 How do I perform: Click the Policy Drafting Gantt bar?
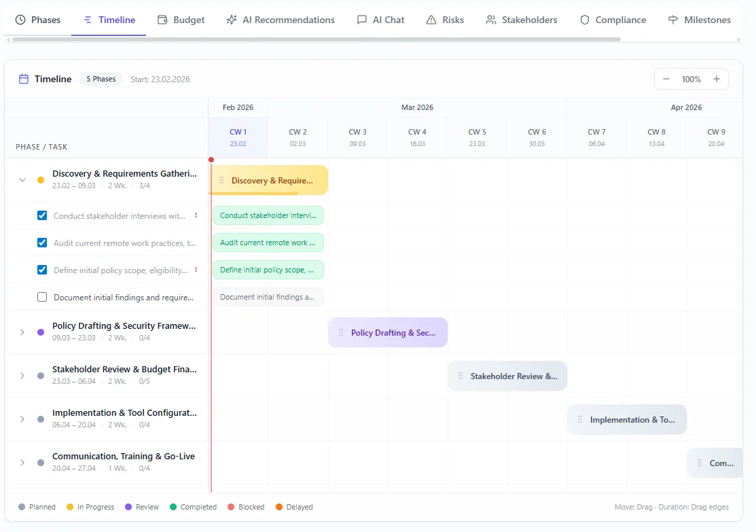[387, 332]
